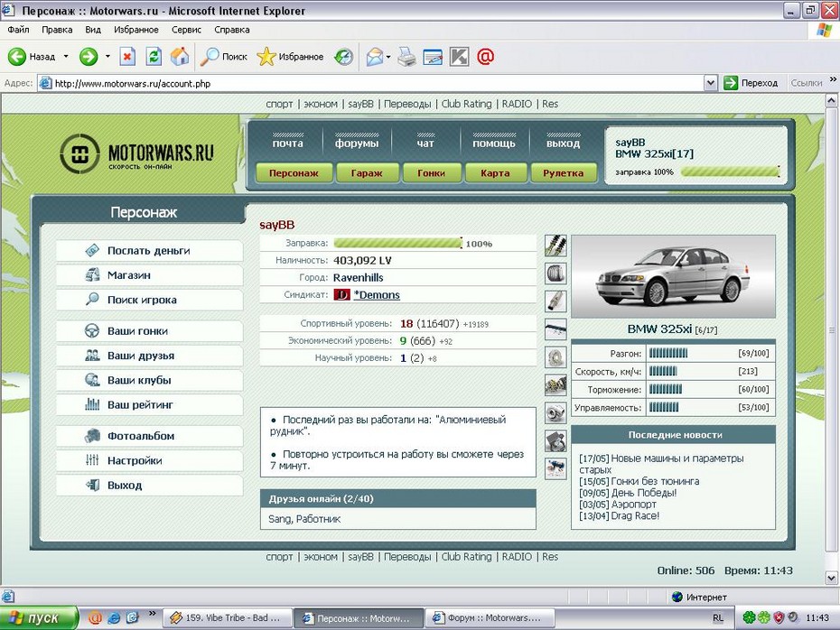The height and width of the screenshot is (630, 840).
Task: Open Настройки sidebar item
Action: point(149,460)
